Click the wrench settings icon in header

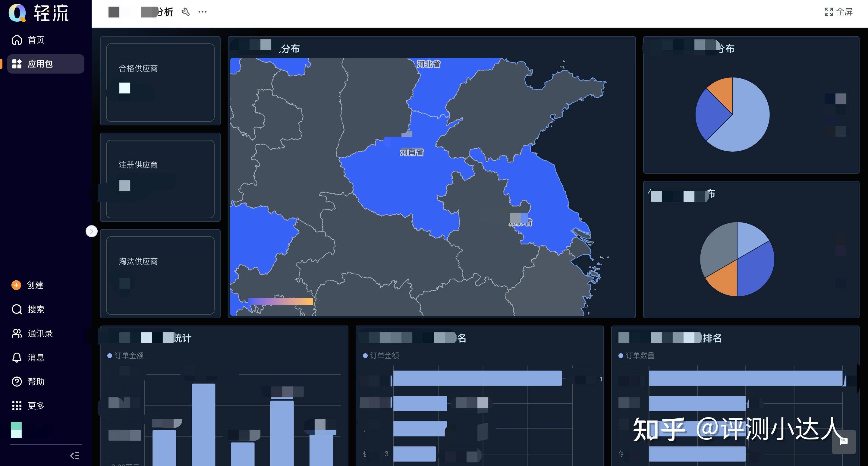pyautogui.click(x=186, y=12)
